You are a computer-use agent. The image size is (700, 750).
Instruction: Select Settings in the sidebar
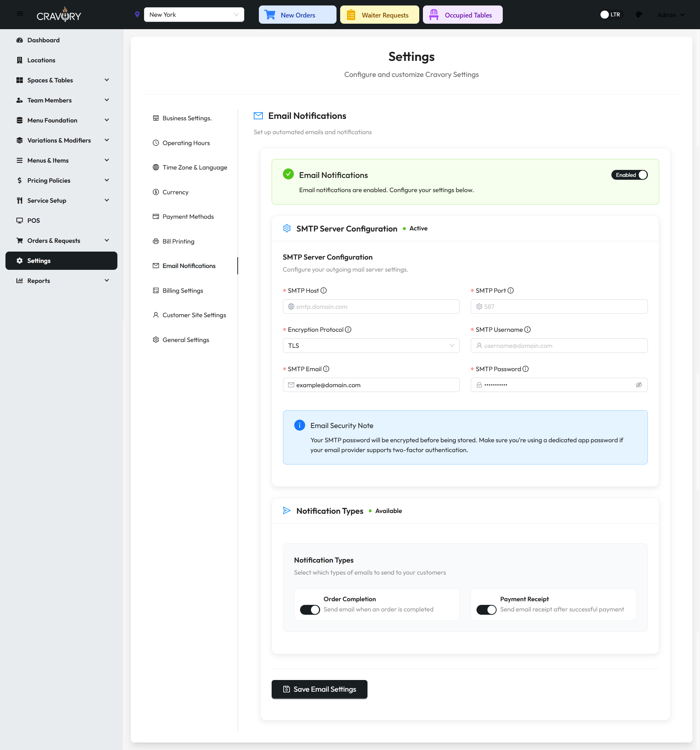(62, 261)
